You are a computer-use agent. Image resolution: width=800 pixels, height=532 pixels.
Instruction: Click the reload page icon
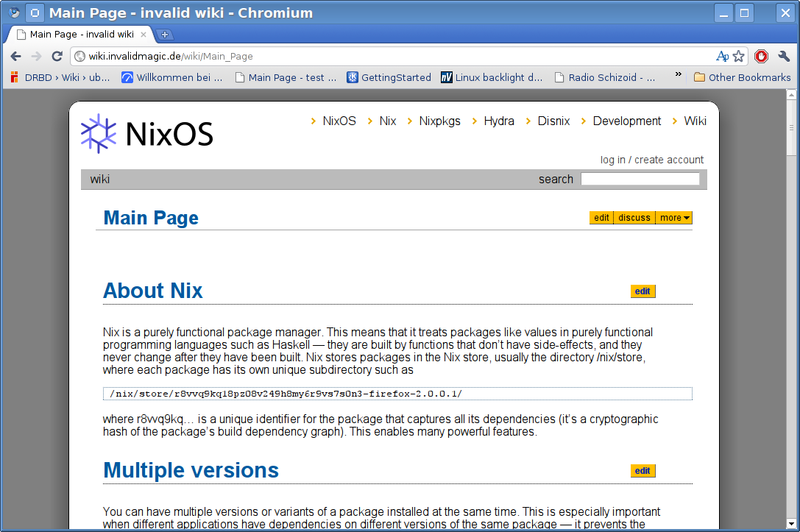[57, 56]
